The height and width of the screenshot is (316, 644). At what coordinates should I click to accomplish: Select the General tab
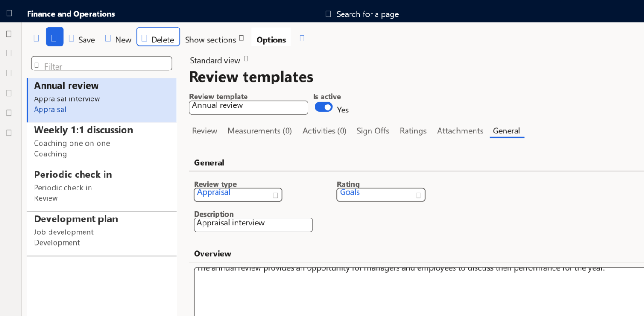pos(507,131)
